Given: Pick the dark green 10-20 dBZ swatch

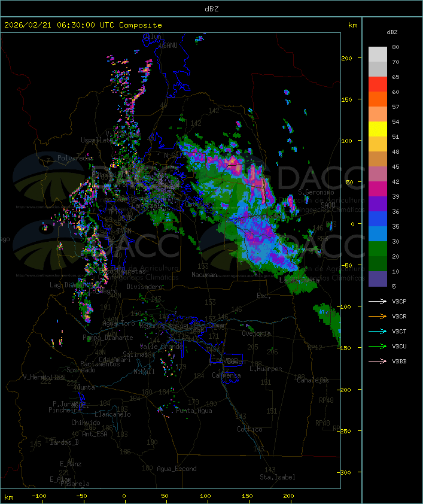Looking at the screenshot, I should 378,263.
